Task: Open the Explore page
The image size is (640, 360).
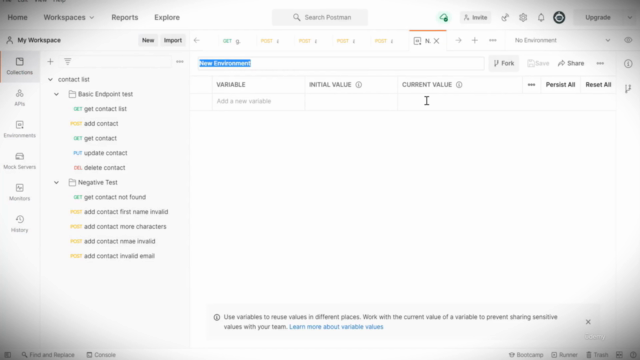Action: (x=167, y=18)
